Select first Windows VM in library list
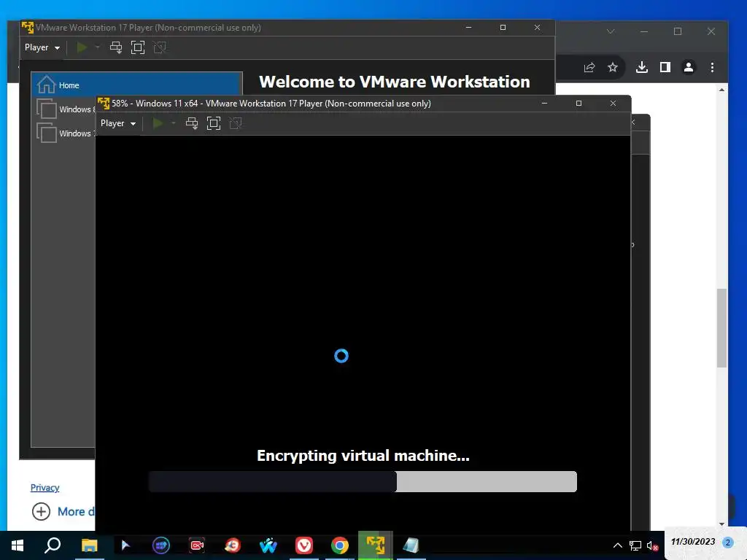Image resolution: width=747 pixels, height=560 pixels. pos(66,109)
